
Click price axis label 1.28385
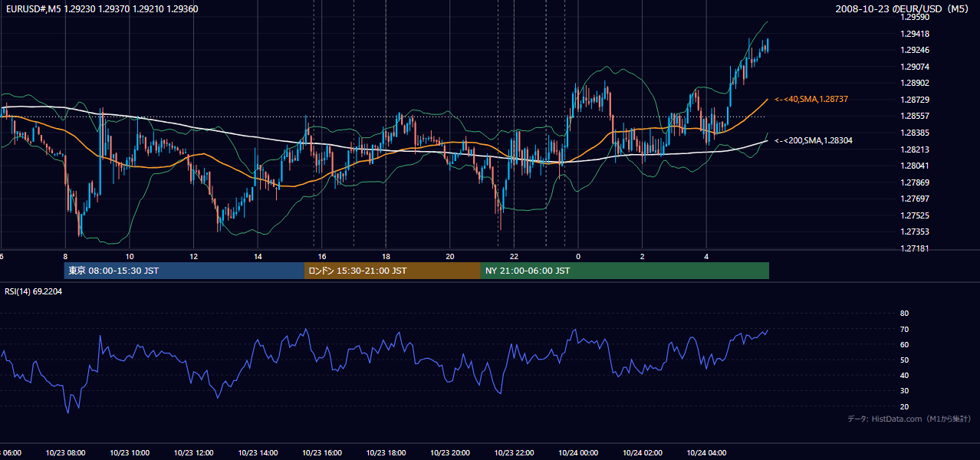click(915, 133)
